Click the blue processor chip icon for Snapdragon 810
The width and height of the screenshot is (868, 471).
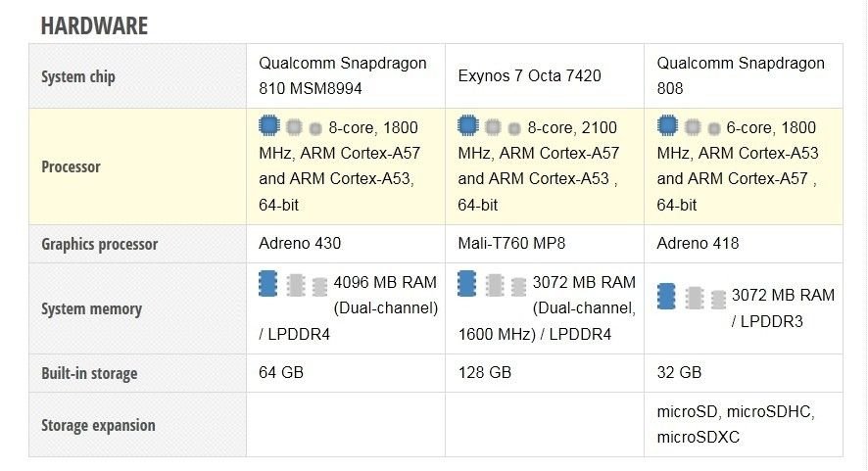click(269, 125)
